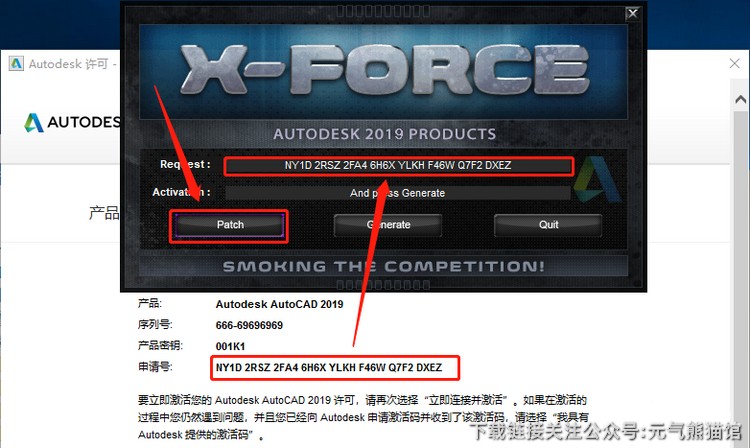Click the Quit button

point(548,225)
